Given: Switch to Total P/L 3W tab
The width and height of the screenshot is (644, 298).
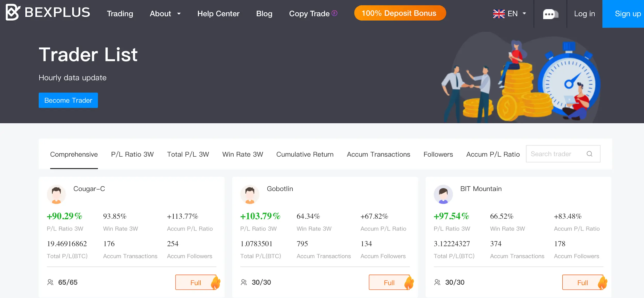Looking at the screenshot, I should coord(188,154).
